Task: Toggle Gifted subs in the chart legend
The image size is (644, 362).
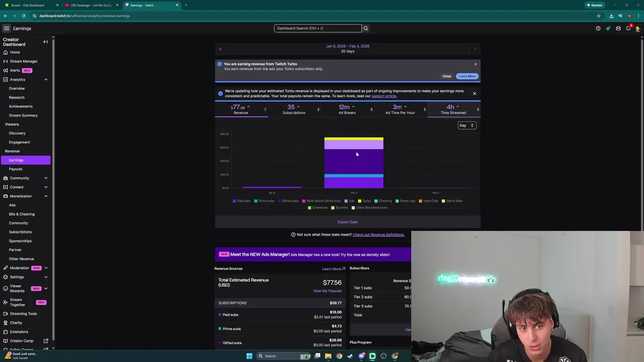Action: click(x=288, y=201)
